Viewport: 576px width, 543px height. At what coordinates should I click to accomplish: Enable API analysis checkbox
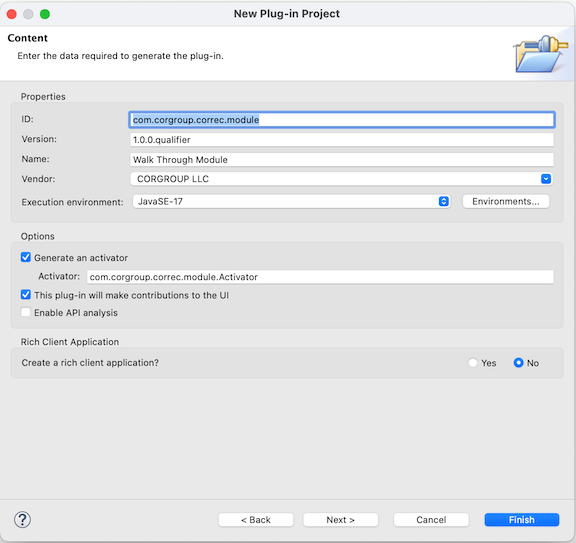(26, 312)
